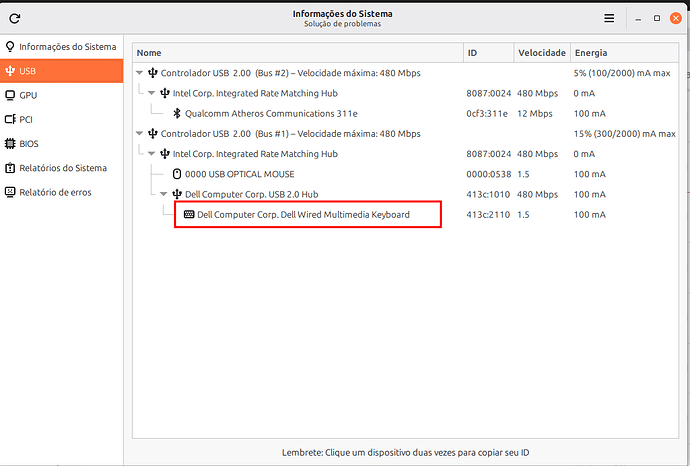Click ID 413c:1010 cell

click(x=488, y=194)
